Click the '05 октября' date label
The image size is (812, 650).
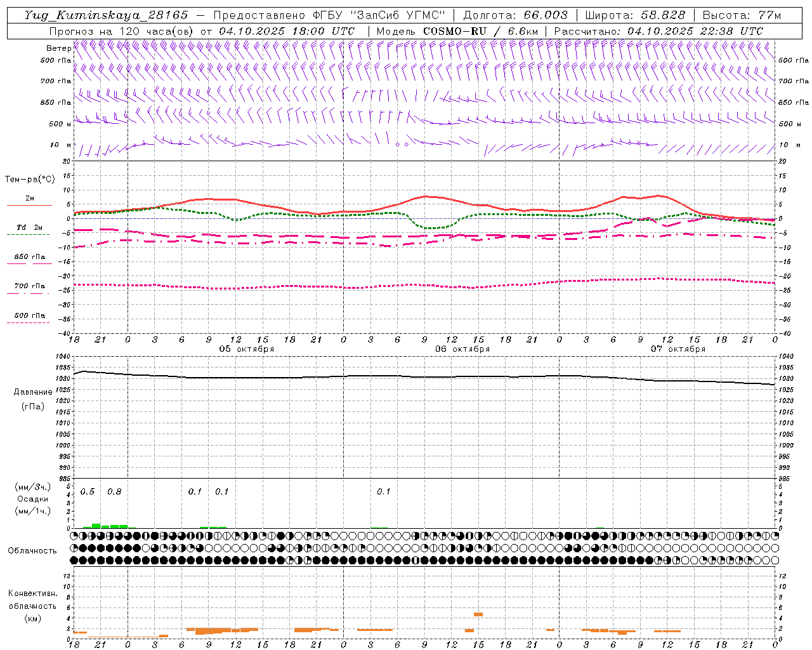tap(247, 349)
